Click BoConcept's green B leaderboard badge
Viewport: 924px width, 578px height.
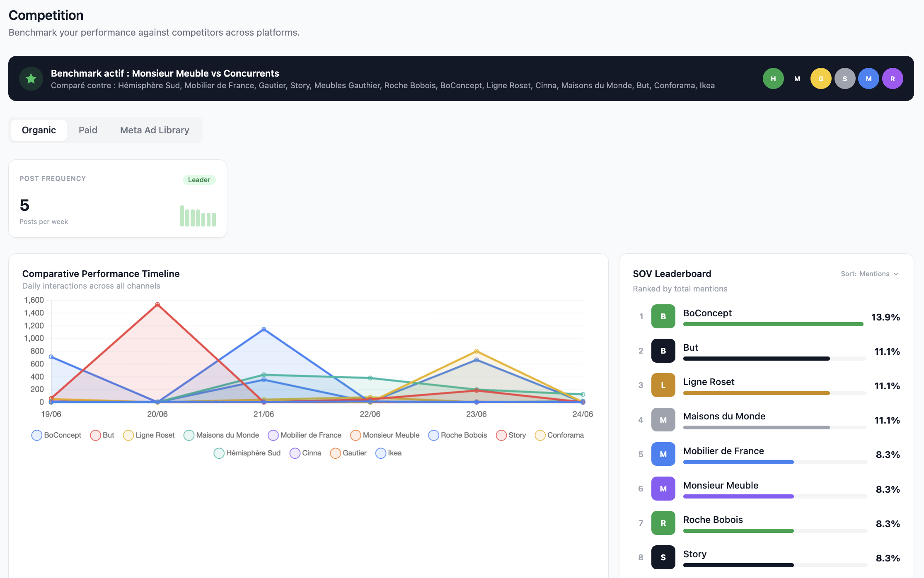coord(663,316)
